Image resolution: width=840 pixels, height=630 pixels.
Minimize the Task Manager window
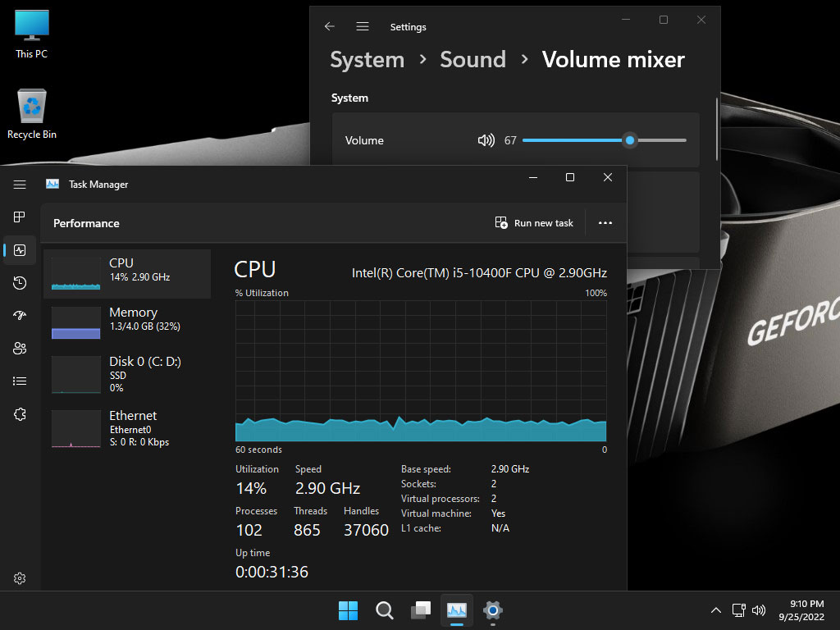[533, 177]
